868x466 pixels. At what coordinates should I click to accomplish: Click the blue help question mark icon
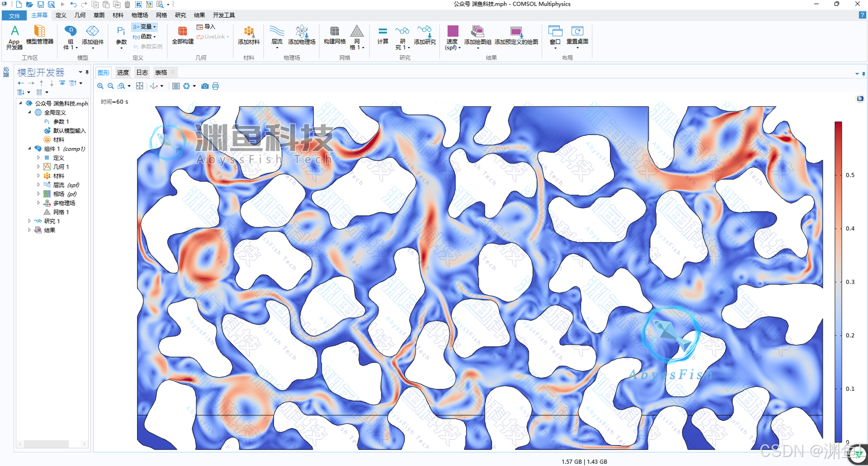click(862, 15)
